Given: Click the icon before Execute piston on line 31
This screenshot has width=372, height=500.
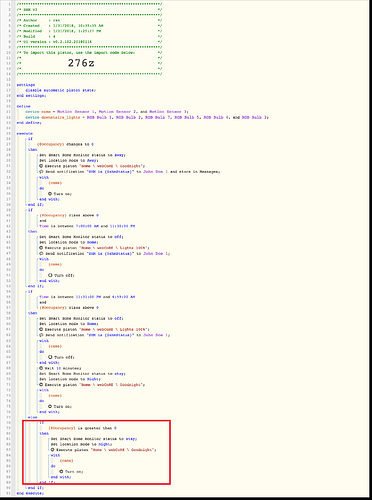Looking at the screenshot, I should click(41, 166).
